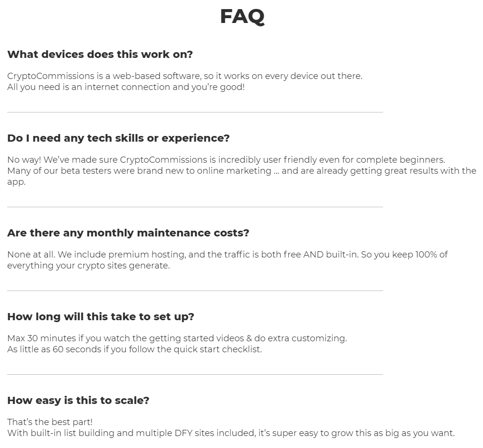Click the 'How long will this take to set up?' heading
Screen dimensions: 483x448
[101, 317]
